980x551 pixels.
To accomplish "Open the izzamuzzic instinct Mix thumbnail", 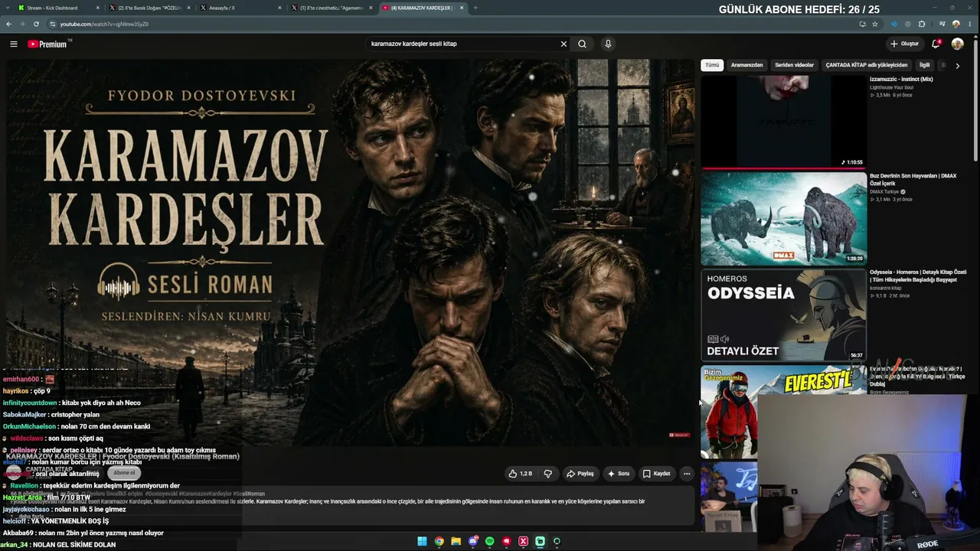I will point(784,122).
